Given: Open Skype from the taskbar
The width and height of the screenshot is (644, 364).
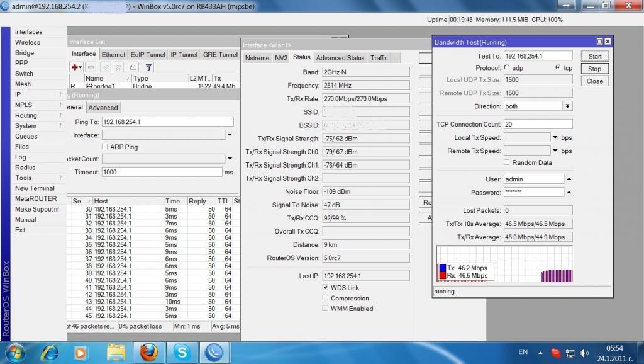Looking at the screenshot, I should pos(181,351).
